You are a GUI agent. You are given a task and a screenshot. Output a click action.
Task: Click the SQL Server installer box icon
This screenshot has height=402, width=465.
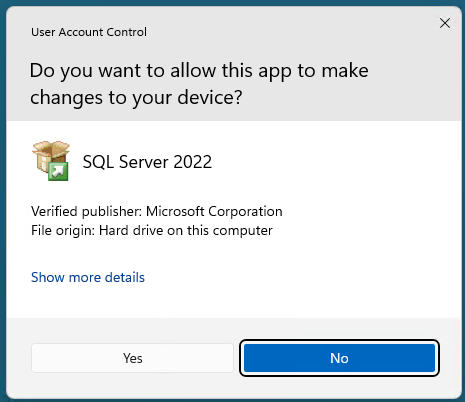click(x=50, y=160)
